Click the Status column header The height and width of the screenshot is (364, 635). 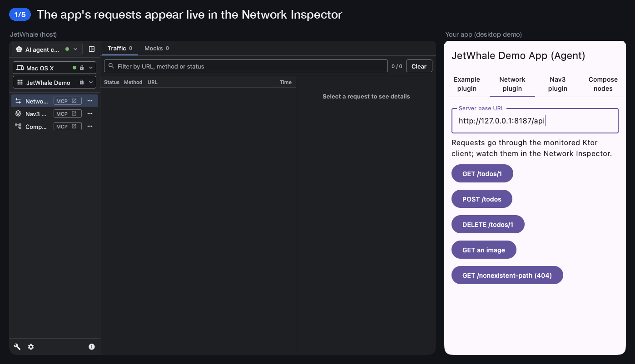pos(112,82)
